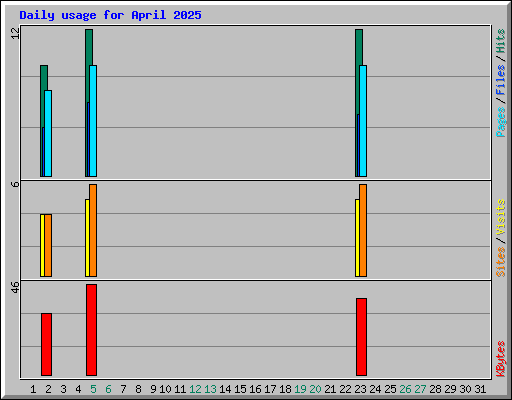Click the cyan Pages bar on day 2
Image resolution: width=512 pixels, height=400 pixels.
[48, 133]
